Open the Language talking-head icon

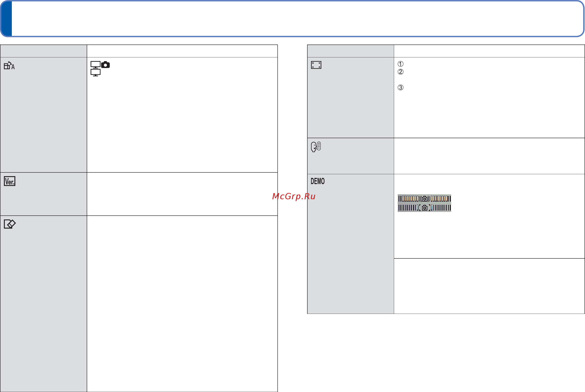point(316,147)
